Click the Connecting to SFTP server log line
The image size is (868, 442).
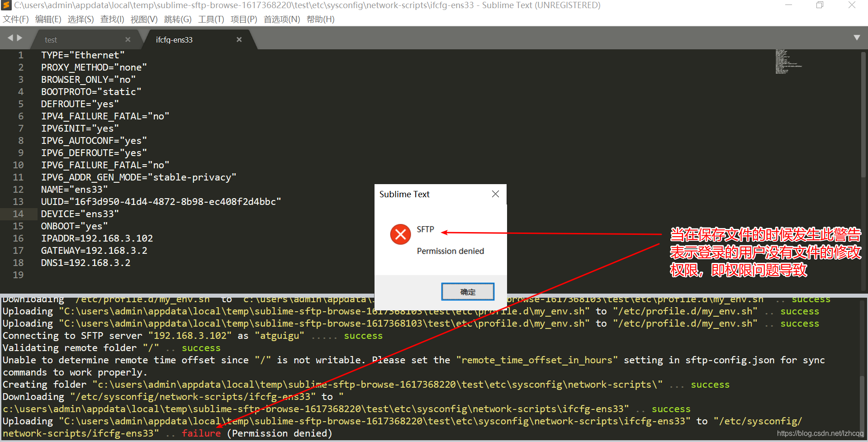point(193,336)
